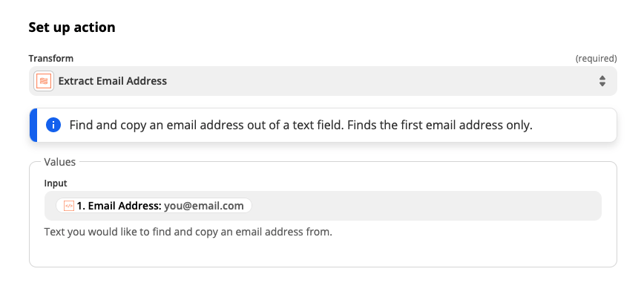Click the blue accent bar of the info banner

(x=33, y=125)
